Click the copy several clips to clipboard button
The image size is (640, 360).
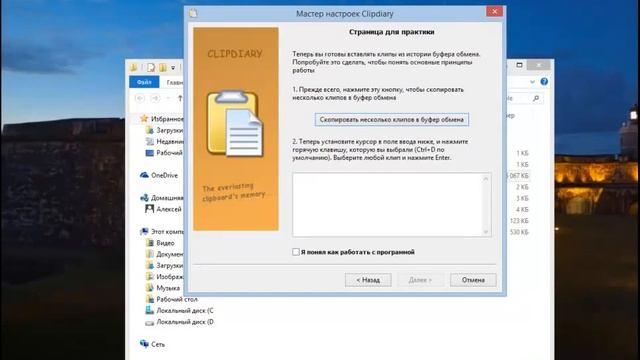[391, 120]
